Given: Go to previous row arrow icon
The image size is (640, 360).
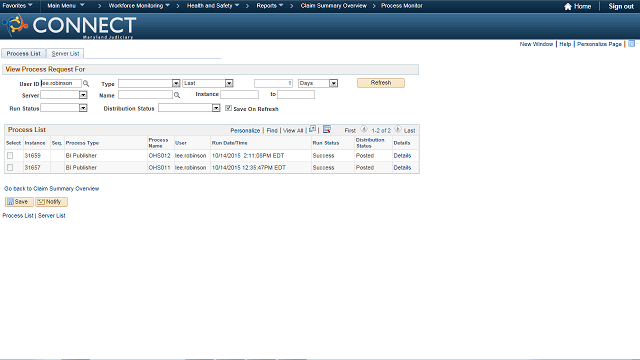Looking at the screenshot, I should pos(364,129).
